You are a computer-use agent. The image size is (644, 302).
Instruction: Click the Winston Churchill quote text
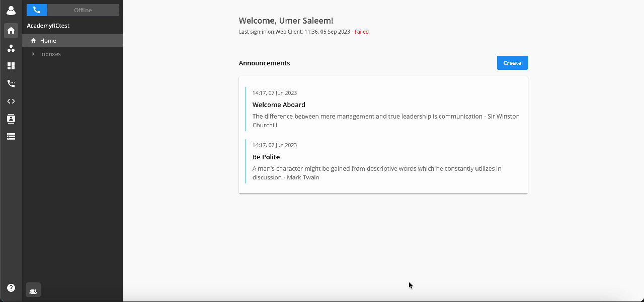386,121
